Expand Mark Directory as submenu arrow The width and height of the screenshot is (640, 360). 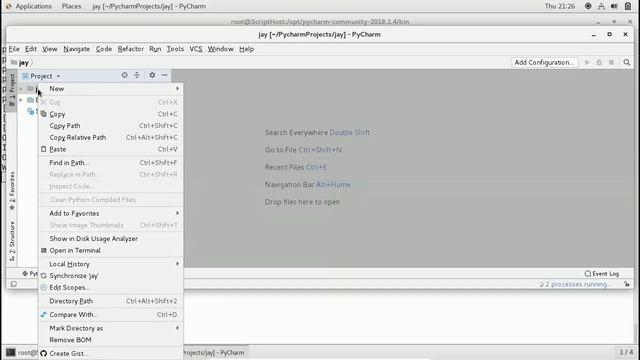(178, 328)
